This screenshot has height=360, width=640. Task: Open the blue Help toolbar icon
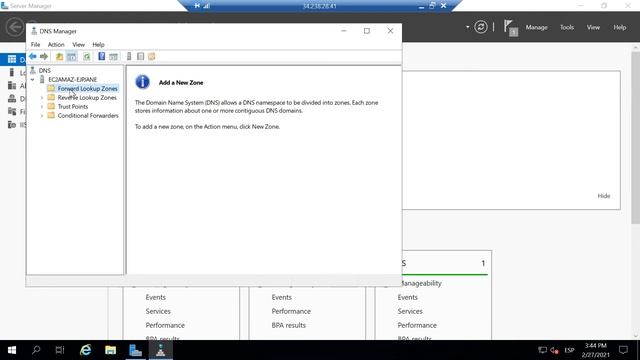(x=102, y=56)
